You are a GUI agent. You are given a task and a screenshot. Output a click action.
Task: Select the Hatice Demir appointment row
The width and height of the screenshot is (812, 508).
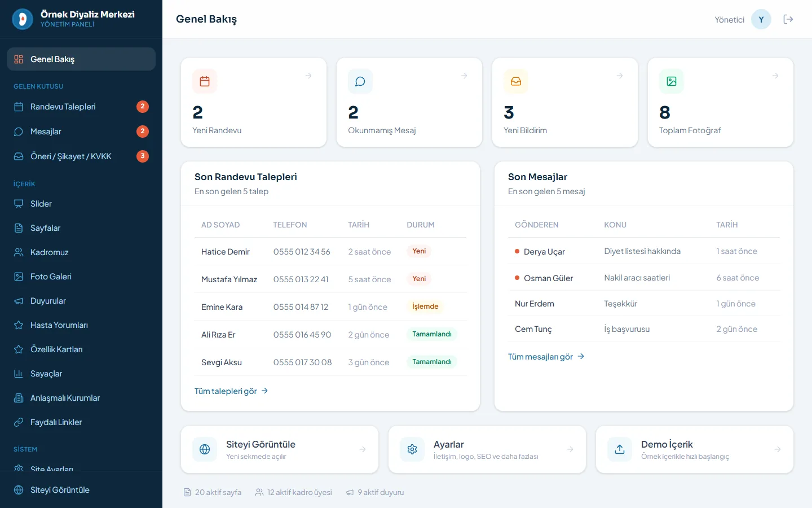330,252
